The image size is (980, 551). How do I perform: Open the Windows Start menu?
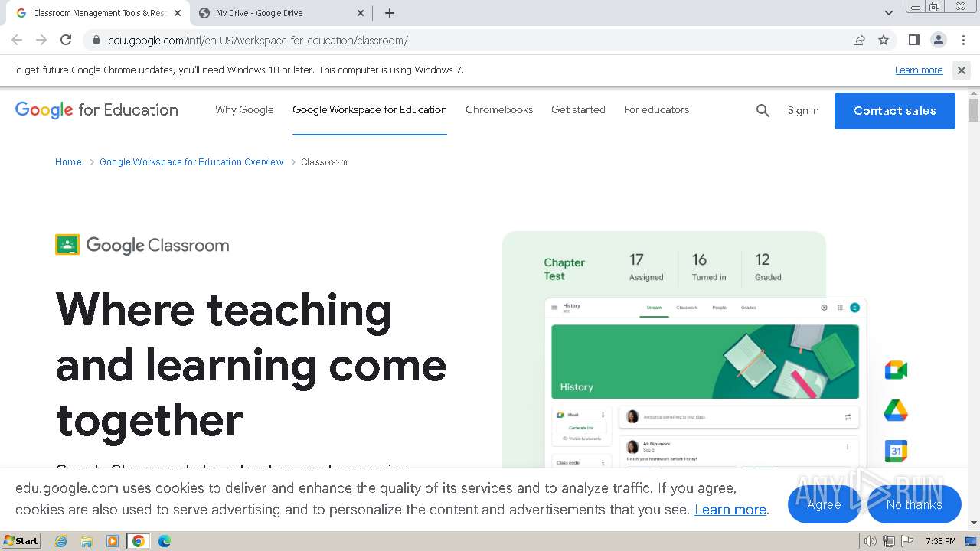point(21,541)
